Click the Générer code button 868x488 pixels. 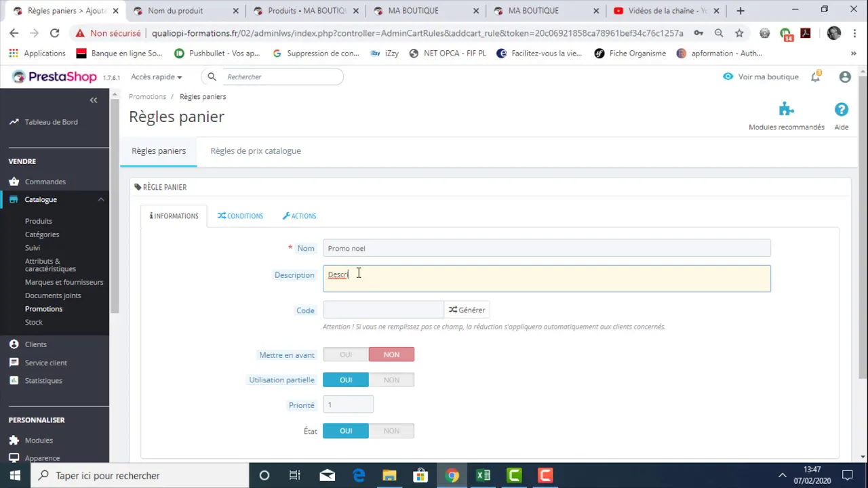(467, 310)
